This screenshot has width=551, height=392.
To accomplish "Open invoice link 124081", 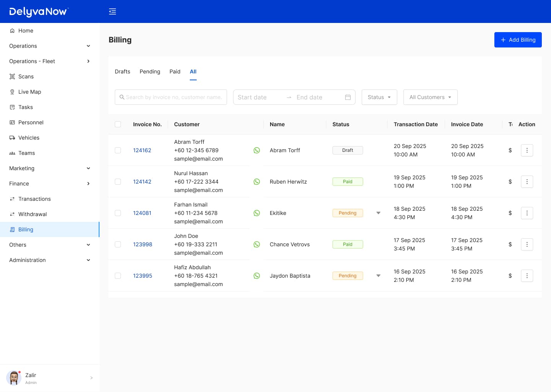I will click(x=142, y=213).
